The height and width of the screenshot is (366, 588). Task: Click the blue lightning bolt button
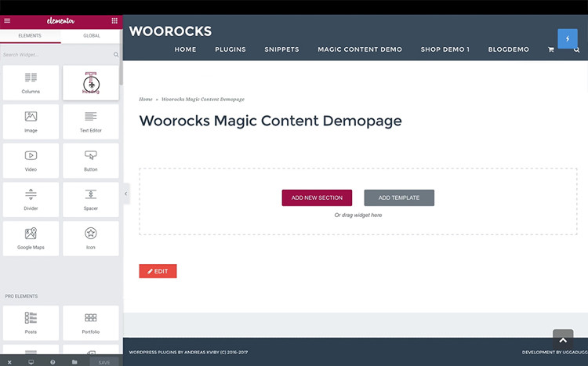tap(568, 38)
